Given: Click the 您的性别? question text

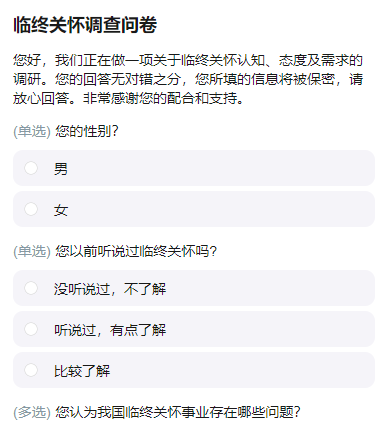Looking at the screenshot, I should click(87, 131).
